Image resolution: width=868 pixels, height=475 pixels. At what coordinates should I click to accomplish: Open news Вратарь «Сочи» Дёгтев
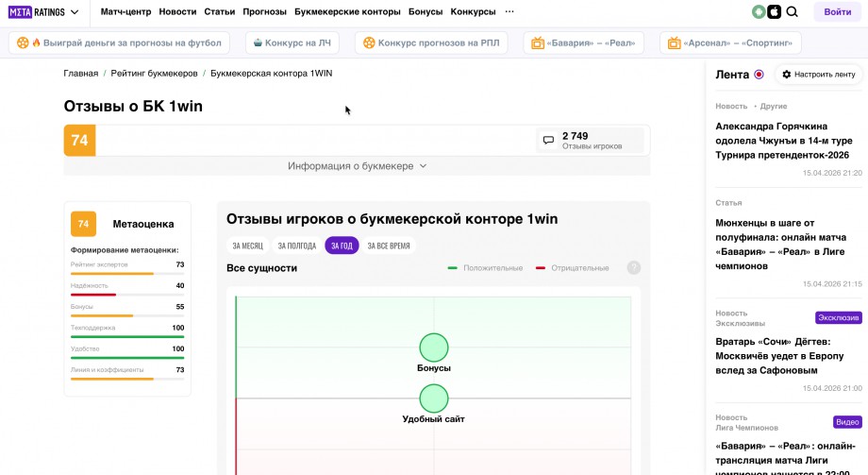(779, 356)
